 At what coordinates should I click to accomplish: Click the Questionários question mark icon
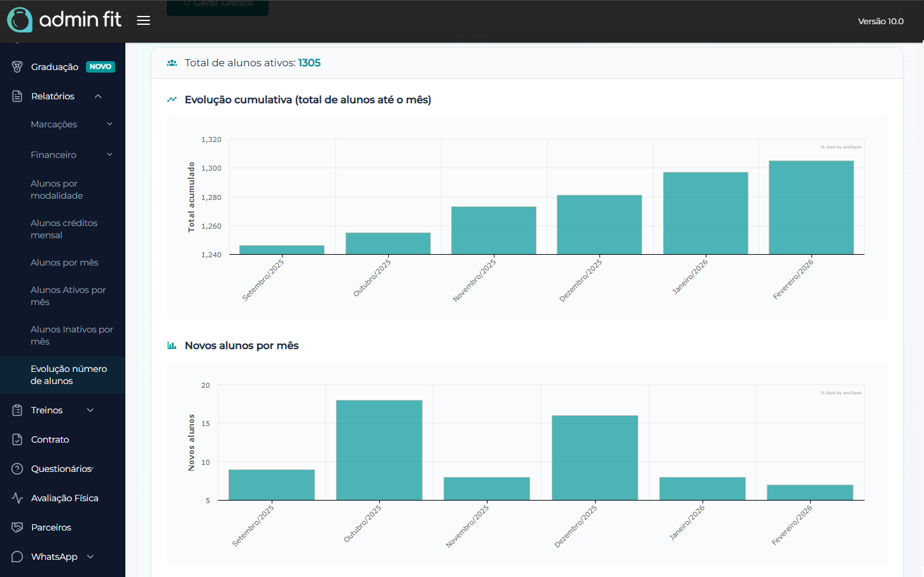tap(17, 469)
